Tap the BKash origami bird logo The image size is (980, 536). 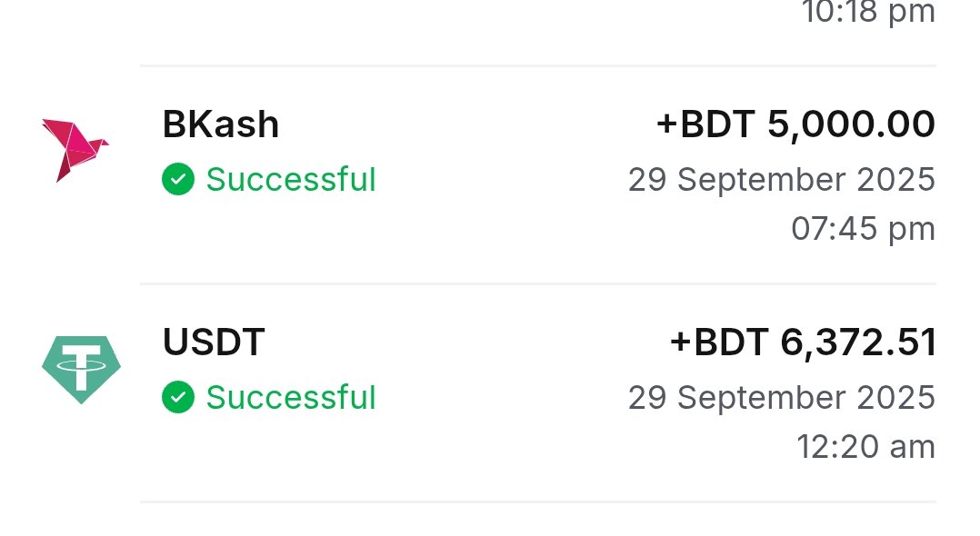(75, 148)
